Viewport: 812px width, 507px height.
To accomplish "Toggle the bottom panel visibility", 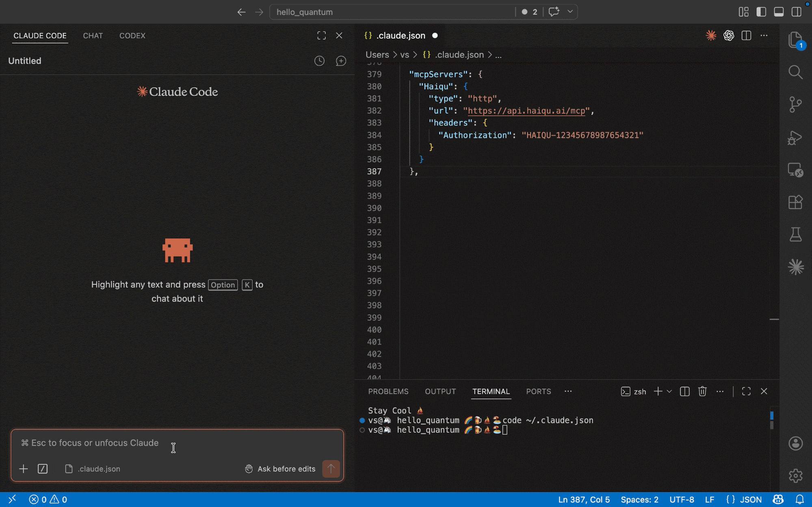I will pyautogui.click(x=779, y=12).
